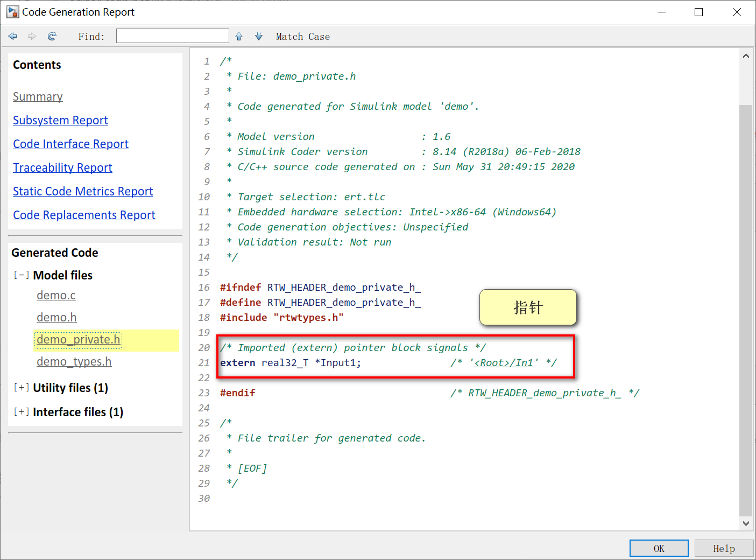
Task: Expand the Interface files group
Action: (x=22, y=412)
